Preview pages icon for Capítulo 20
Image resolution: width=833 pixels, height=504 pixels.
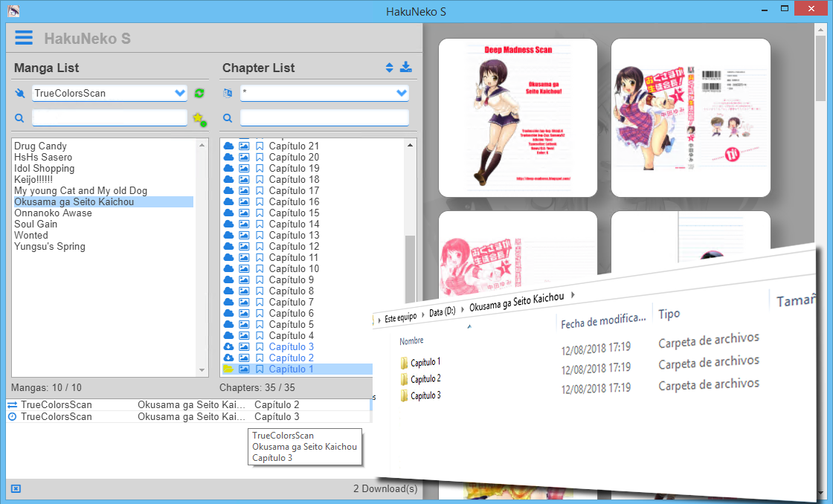point(244,157)
